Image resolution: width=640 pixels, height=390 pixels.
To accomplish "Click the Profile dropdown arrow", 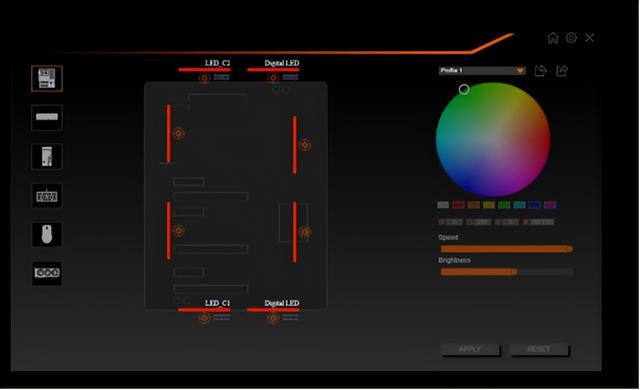I will click(x=520, y=71).
